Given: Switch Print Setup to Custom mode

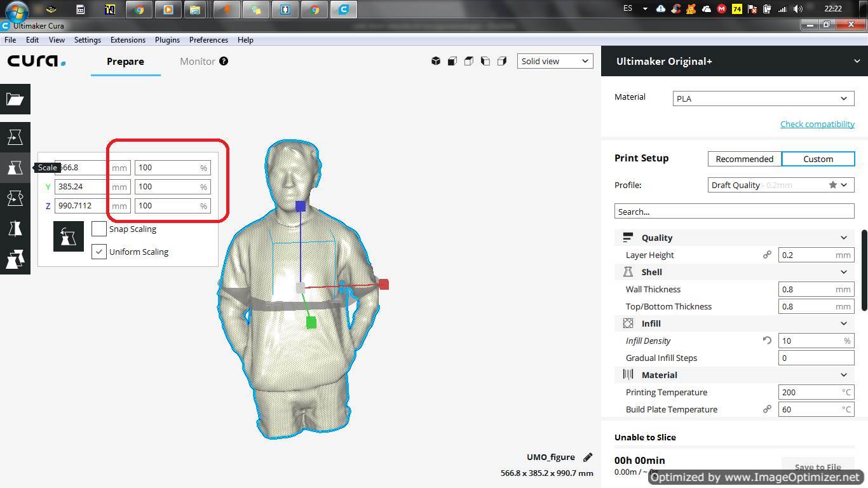Looking at the screenshot, I should (818, 159).
